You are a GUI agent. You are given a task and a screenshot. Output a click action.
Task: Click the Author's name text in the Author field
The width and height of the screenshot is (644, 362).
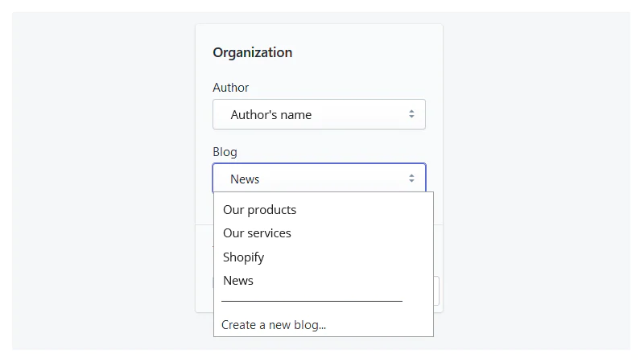coord(271,115)
